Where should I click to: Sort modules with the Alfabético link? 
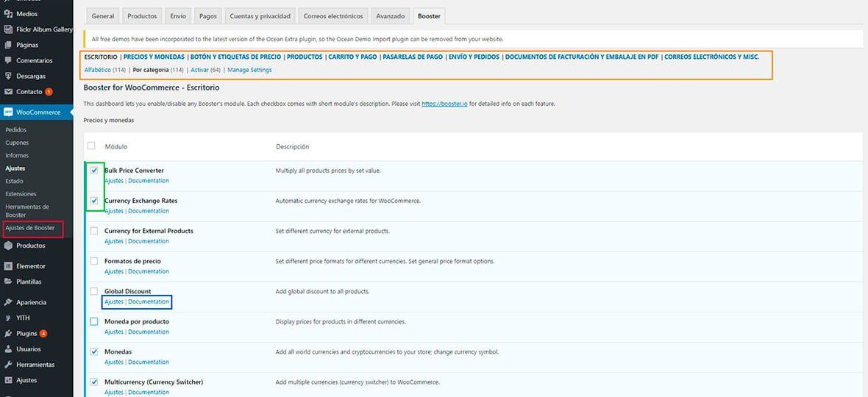pos(97,71)
